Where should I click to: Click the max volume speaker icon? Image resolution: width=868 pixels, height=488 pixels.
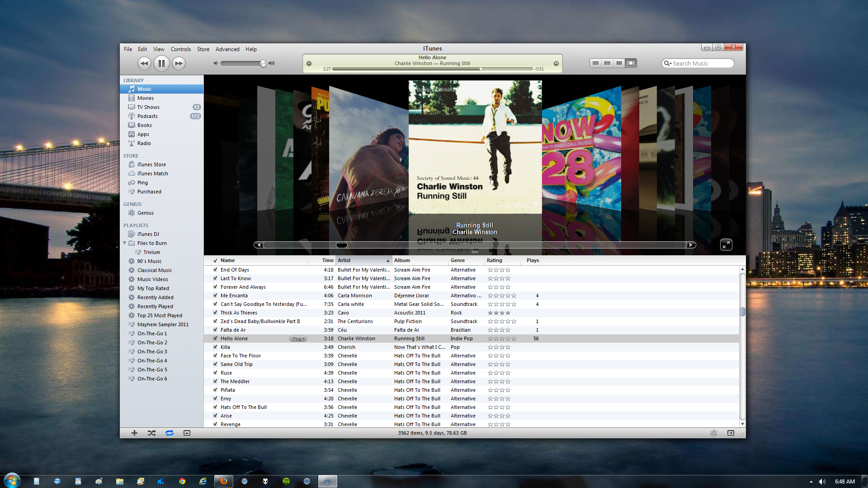271,63
